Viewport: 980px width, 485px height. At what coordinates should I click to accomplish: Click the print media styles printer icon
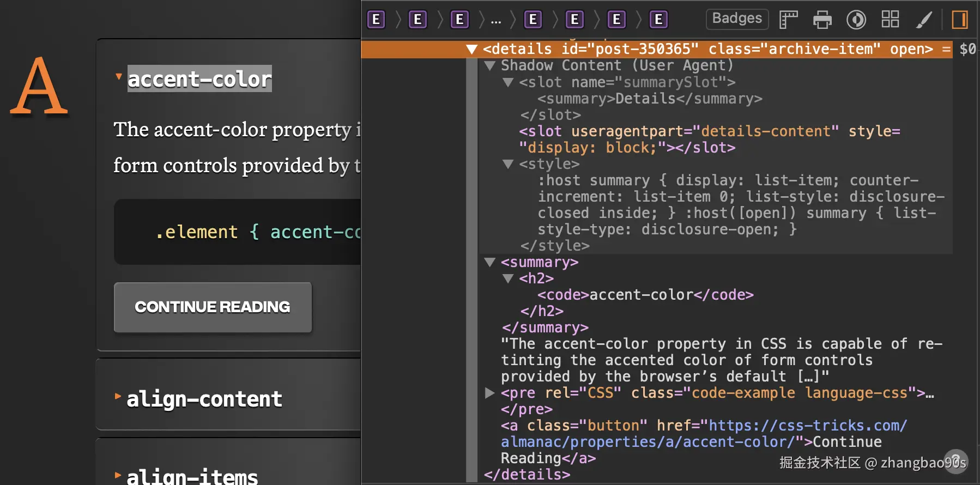(822, 20)
